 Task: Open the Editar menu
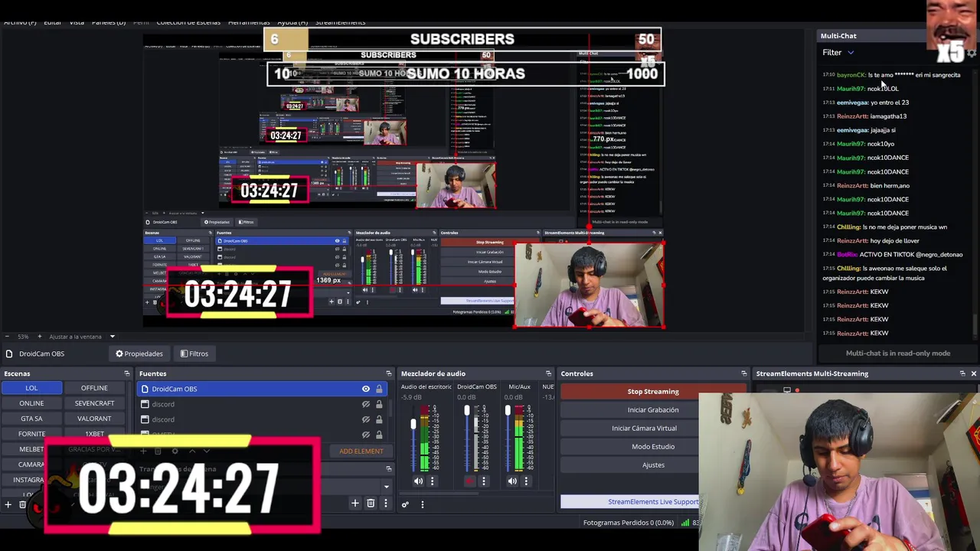pyautogui.click(x=52, y=22)
